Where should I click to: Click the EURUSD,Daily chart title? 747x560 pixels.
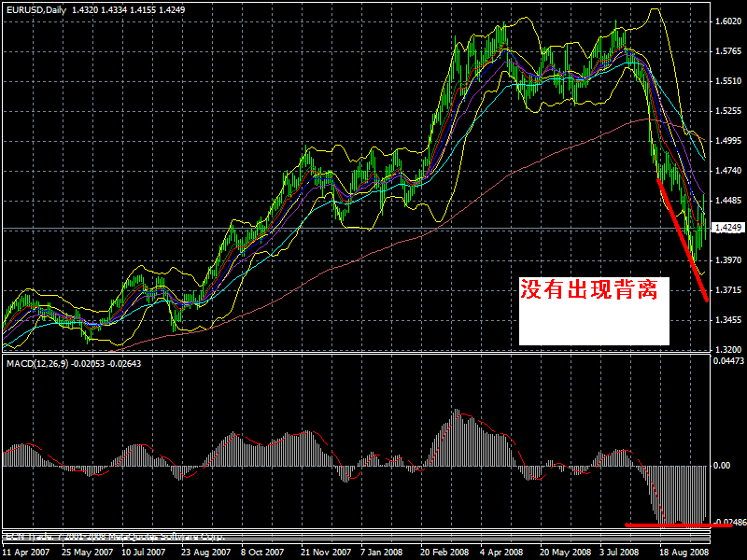click(x=36, y=9)
